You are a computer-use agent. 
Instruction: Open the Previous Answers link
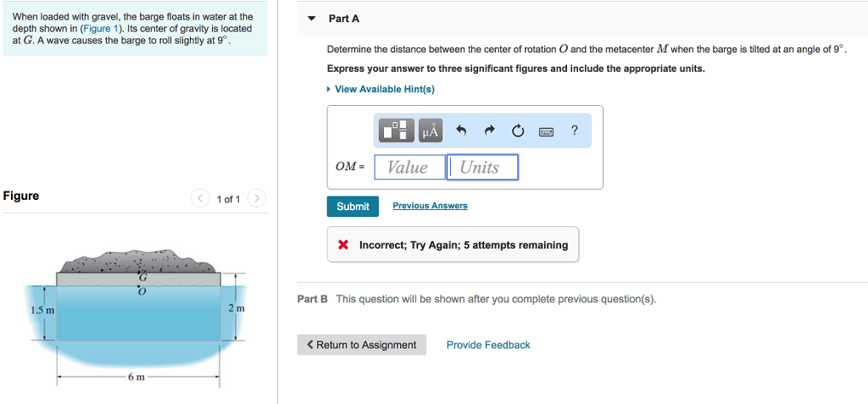point(430,206)
